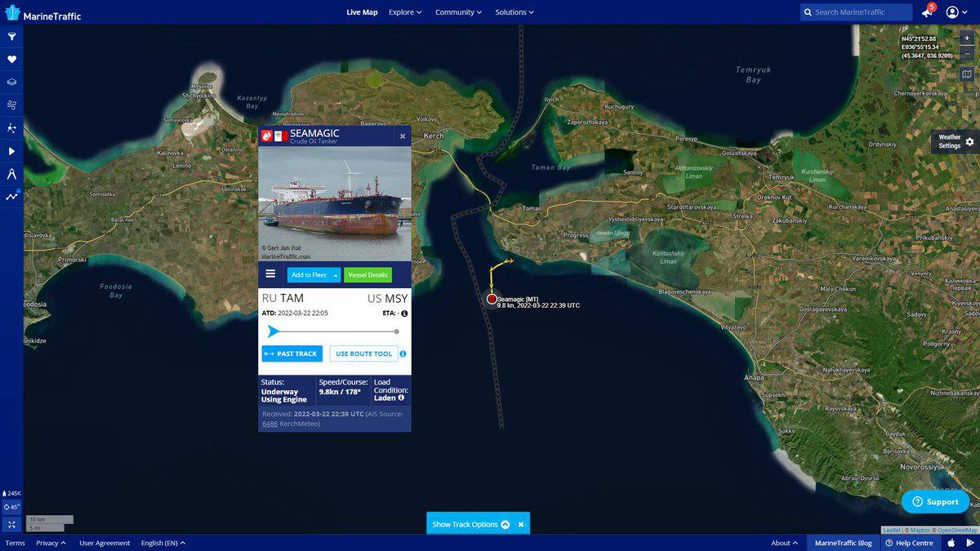Screen dimensions: 980x551
Task: Close the track options bar
Action: [520, 524]
